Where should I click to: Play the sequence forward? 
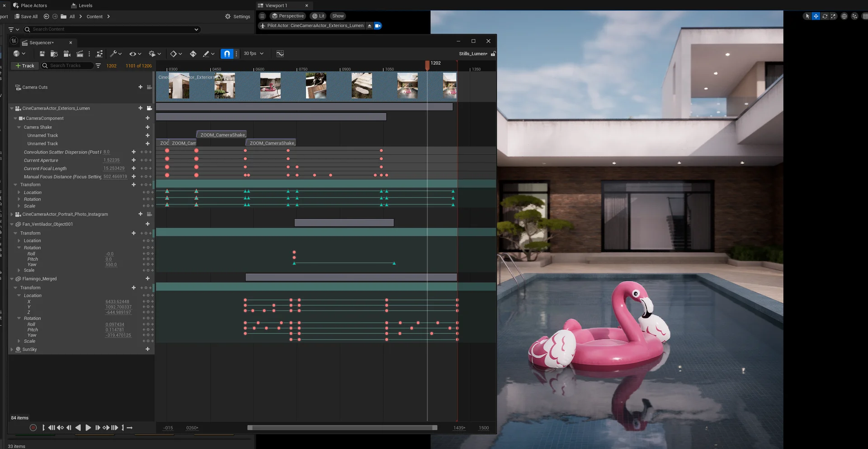(x=88, y=428)
